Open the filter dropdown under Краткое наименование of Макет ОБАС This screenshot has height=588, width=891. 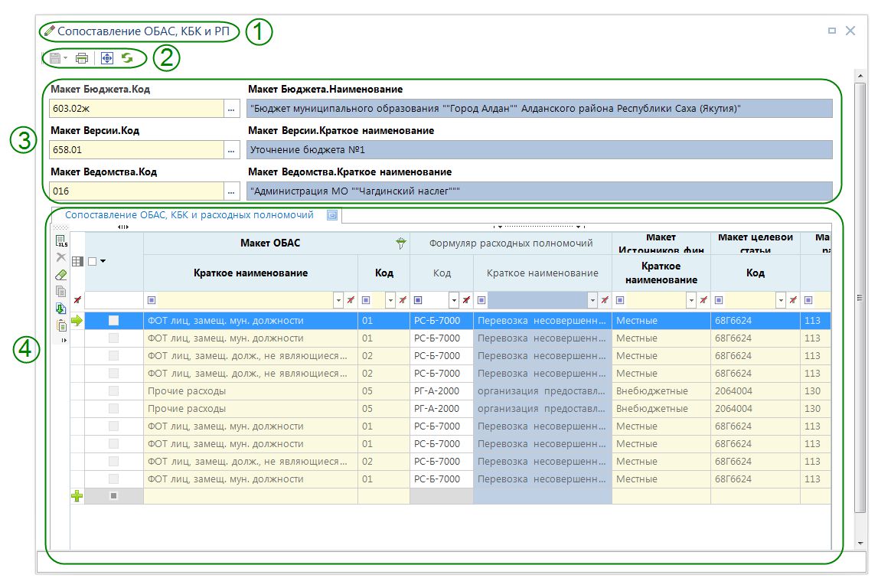pos(338,300)
